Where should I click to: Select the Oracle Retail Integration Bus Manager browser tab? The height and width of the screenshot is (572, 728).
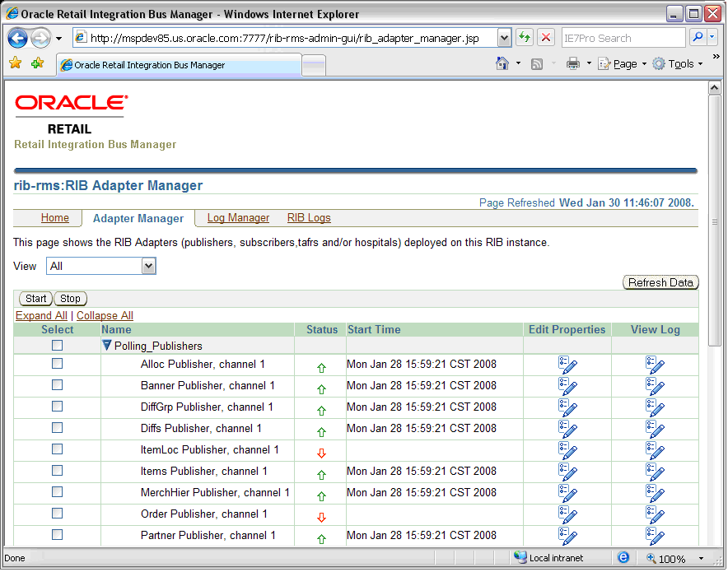(x=180, y=65)
